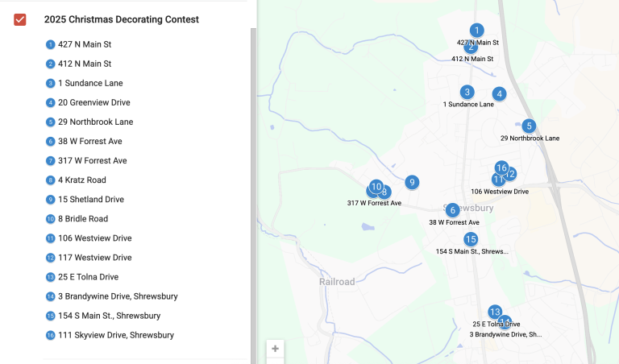The height and width of the screenshot is (364, 619).
Task: Click the Railroad label on the map
Action: pos(337,282)
